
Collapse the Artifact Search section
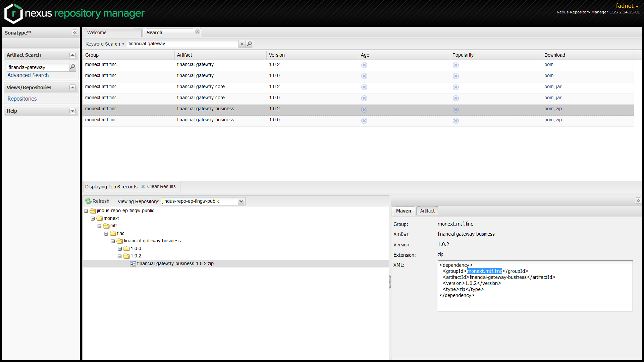(x=72, y=55)
